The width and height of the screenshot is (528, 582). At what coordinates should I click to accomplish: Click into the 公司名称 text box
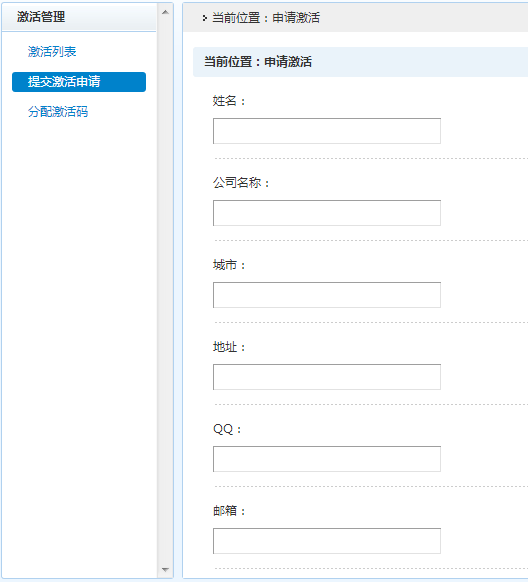[327, 213]
